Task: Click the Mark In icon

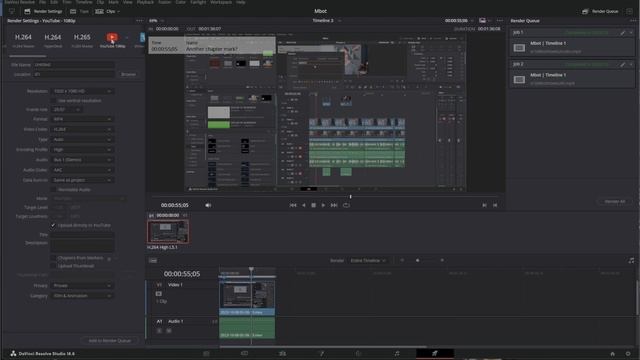Action: point(484,205)
